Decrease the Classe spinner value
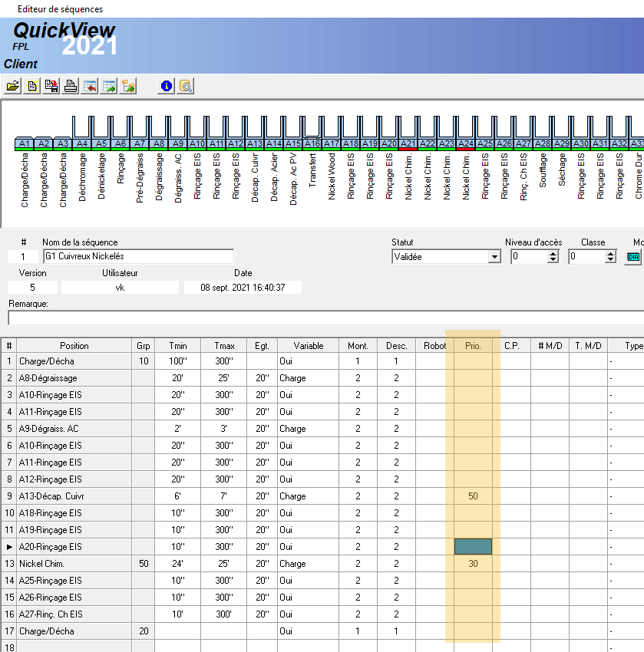644x652 pixels. coord(611,261)
